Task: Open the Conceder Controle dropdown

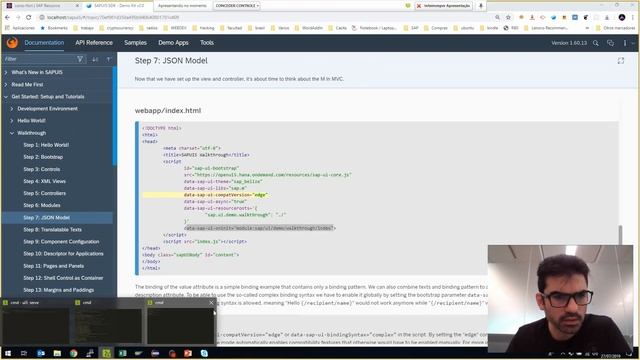Action: pyautogui.click(x=237, y=6)
